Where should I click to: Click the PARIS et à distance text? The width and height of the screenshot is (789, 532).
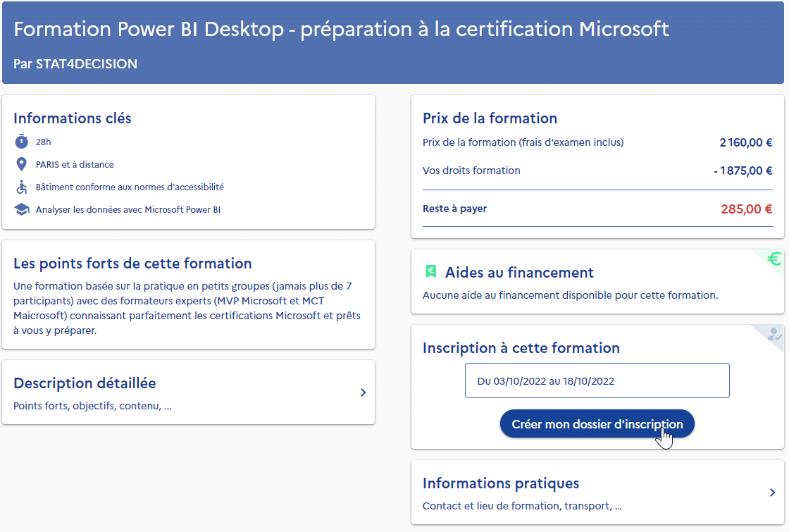[75, 165]
